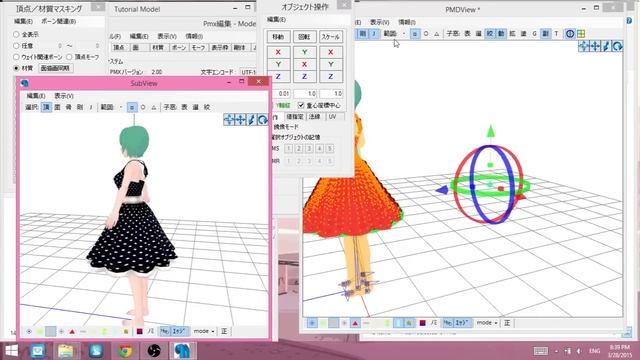Click the blue Z button under スケール

(331, 76)
